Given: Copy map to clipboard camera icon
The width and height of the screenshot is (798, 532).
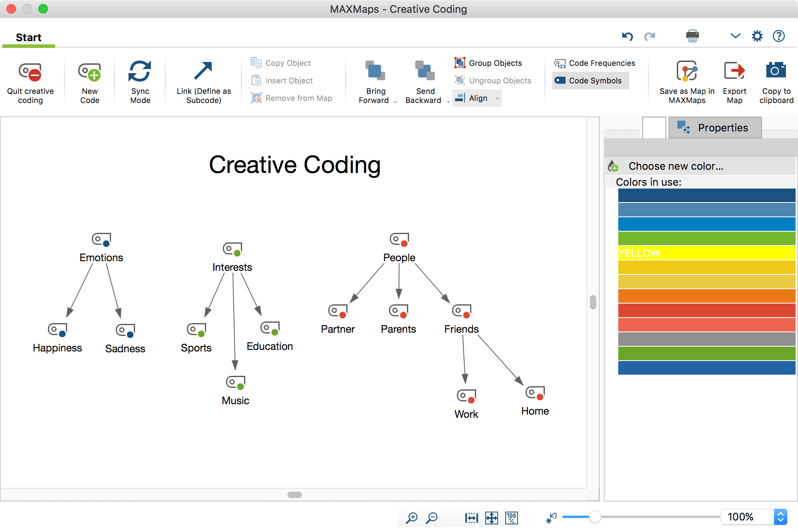Looking at the screenshot, I should pos(776,71).
